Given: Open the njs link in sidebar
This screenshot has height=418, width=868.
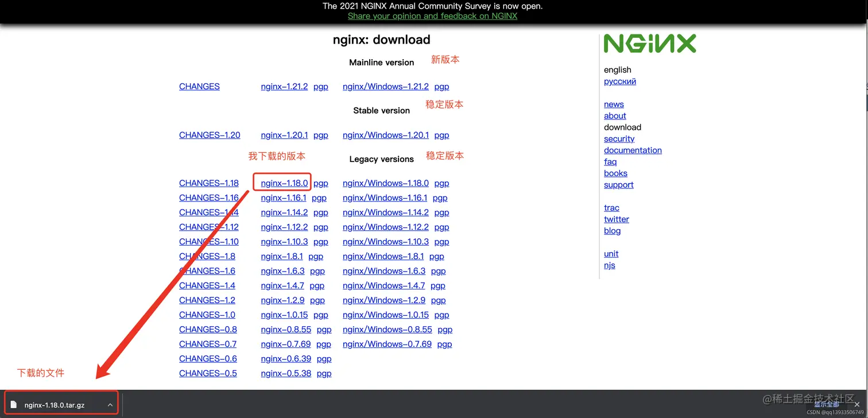Looking at the screenshot, I should click(x=610, y=265).
